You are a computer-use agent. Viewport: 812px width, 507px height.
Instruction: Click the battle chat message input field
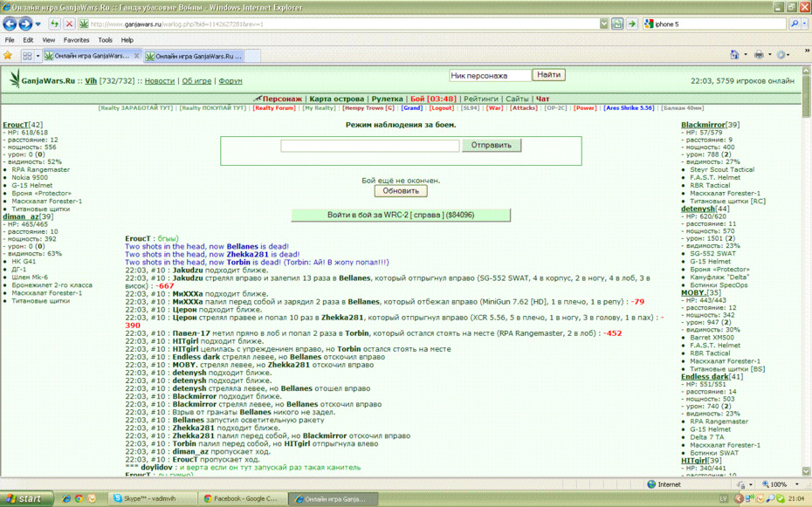point(369,146)
